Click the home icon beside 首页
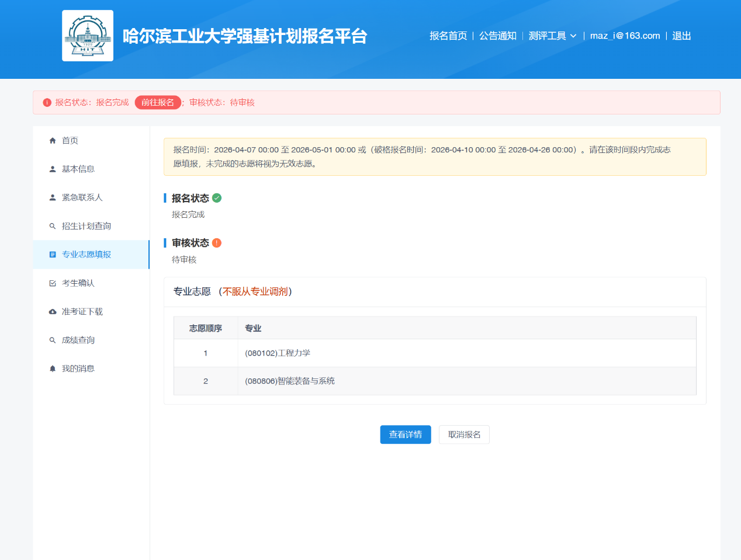Image resolution: width=741 pixels, height=560 pixels. pyautogui.click(x=53, y=141)
